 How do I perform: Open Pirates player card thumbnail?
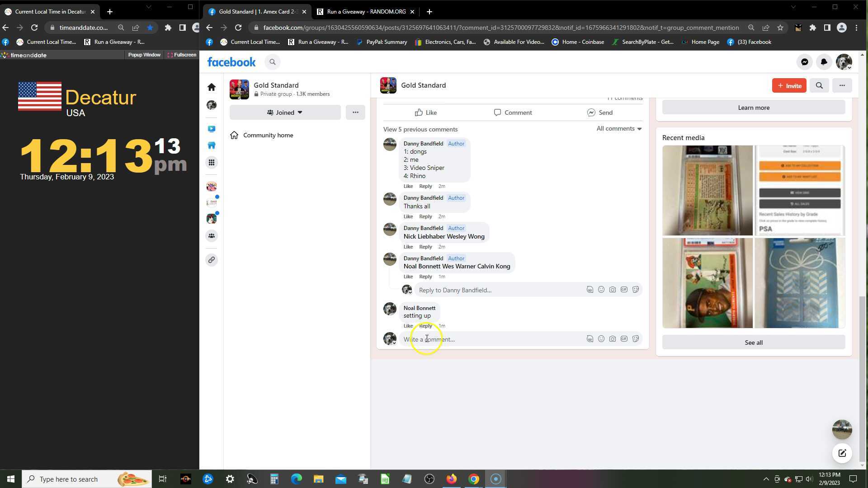pyautogui.click(x=707, y=283)
